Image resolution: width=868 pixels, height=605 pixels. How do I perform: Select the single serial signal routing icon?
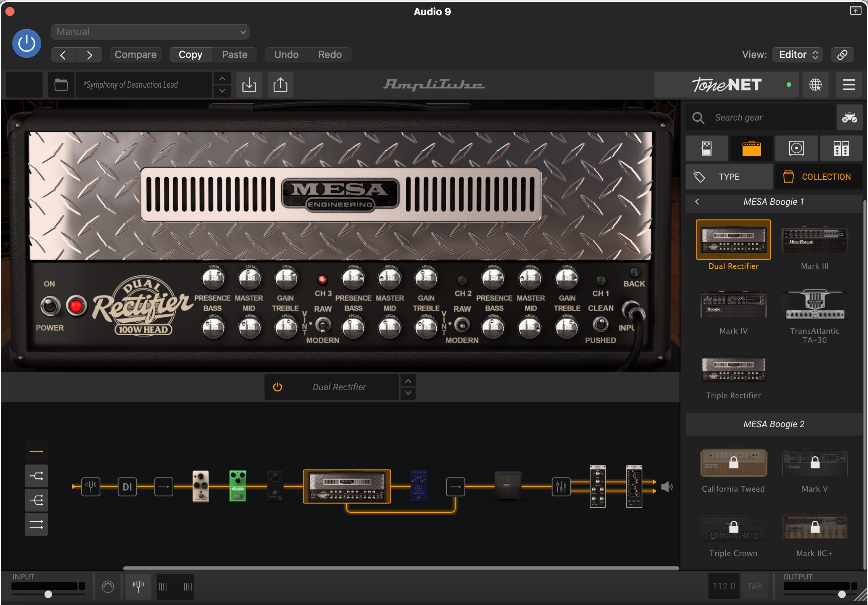click(x=37, y=452)
